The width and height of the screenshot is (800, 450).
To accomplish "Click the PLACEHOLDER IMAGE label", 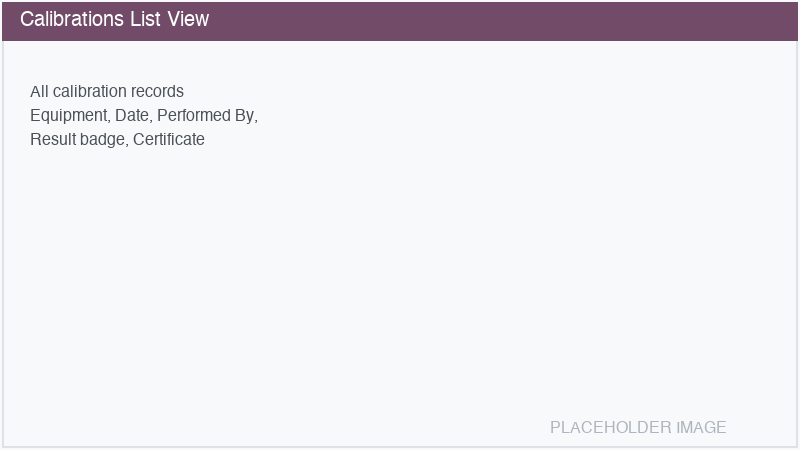I will point(638,428).
